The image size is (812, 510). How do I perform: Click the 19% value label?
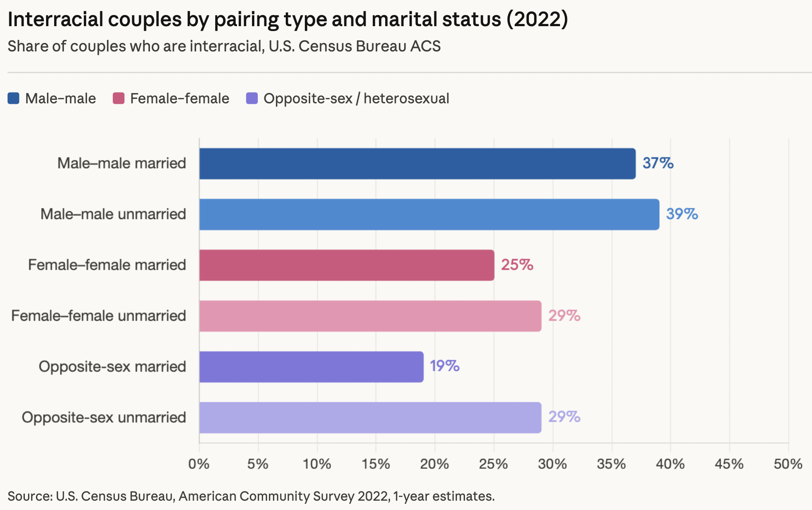pyautogui.click(x=445, y=366)
